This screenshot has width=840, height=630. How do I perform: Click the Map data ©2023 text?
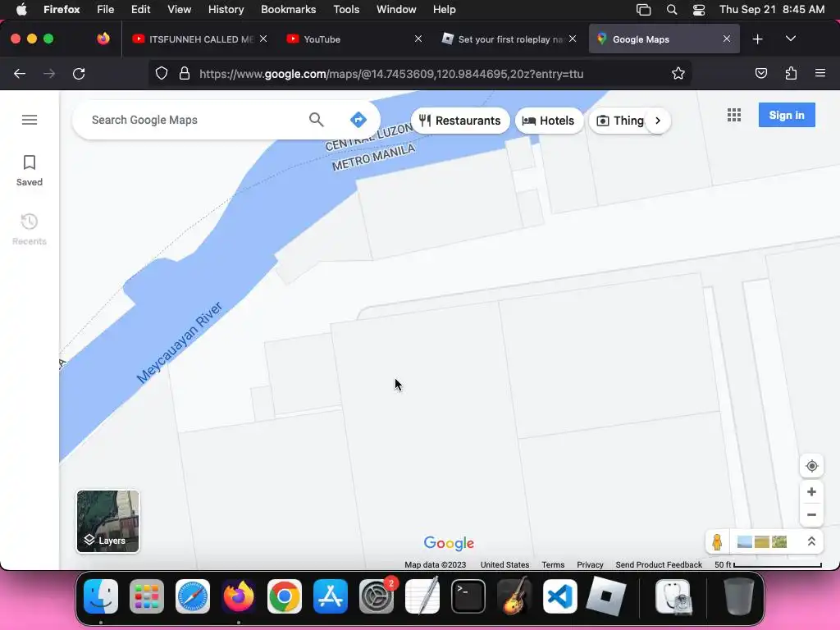pyautogui.click(x=435, y=564)
